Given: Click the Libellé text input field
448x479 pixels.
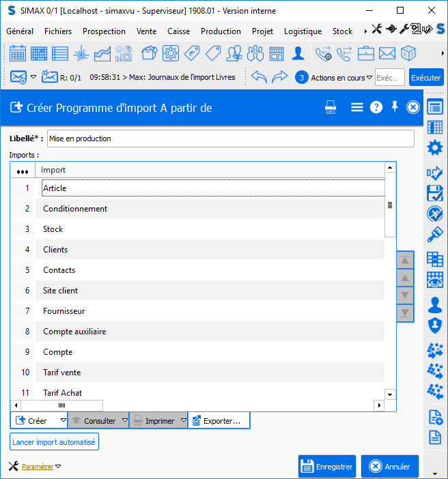Looking at the screenshot, I should point(230,139).
